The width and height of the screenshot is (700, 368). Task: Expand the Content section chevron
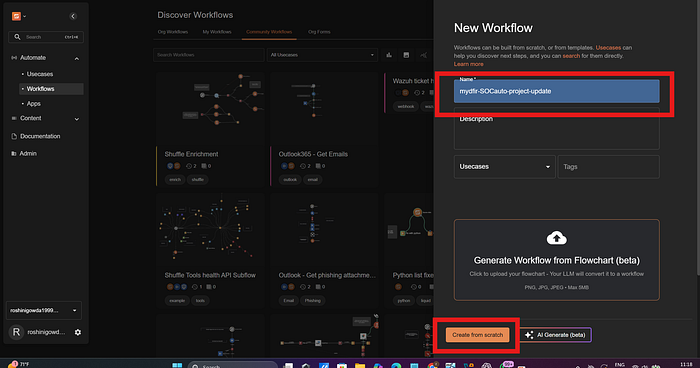[x=77, y=119]
